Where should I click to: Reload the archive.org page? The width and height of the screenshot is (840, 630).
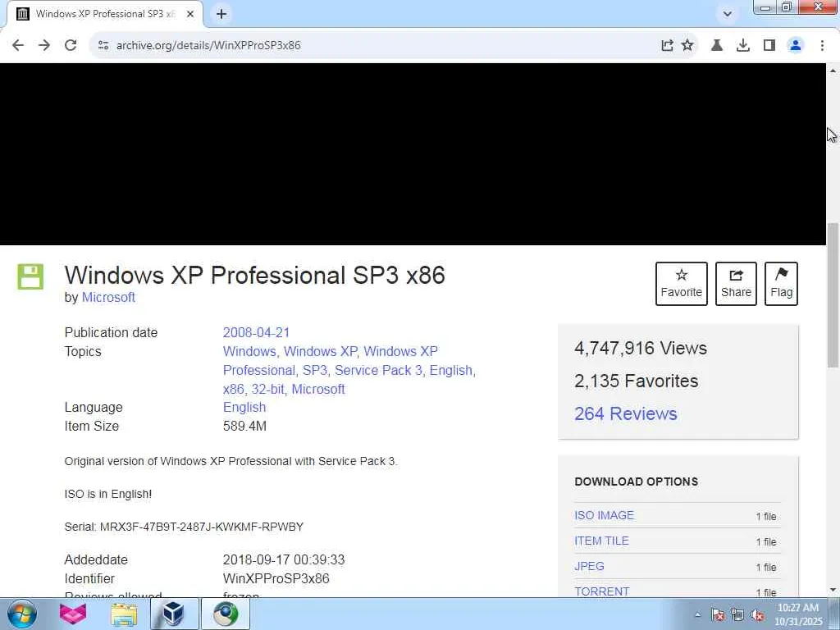71,46
